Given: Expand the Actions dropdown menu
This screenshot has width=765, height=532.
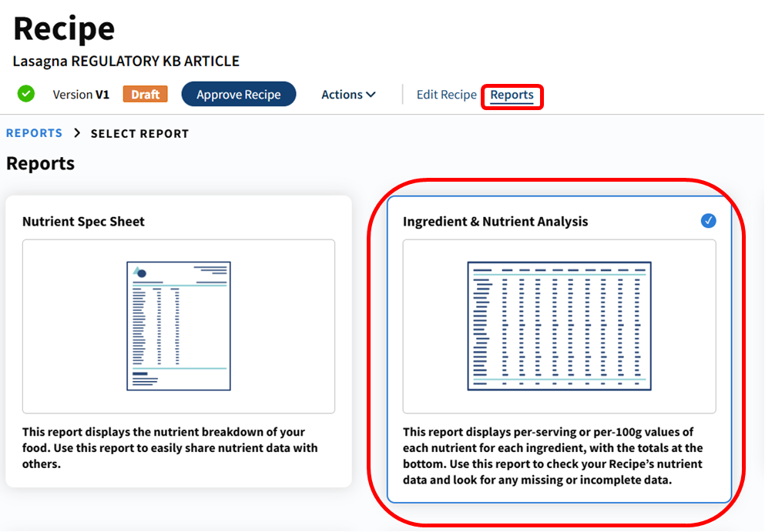Looking at the screenshot, I should [x=347, y=94].
